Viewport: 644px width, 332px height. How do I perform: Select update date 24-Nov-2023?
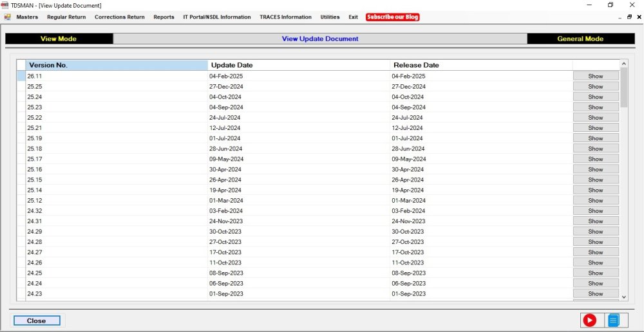pyautogui.click(x=299, y=221)
